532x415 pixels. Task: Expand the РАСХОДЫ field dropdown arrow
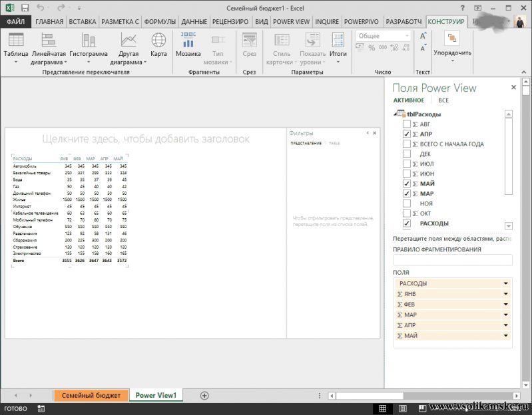(505, 283)
